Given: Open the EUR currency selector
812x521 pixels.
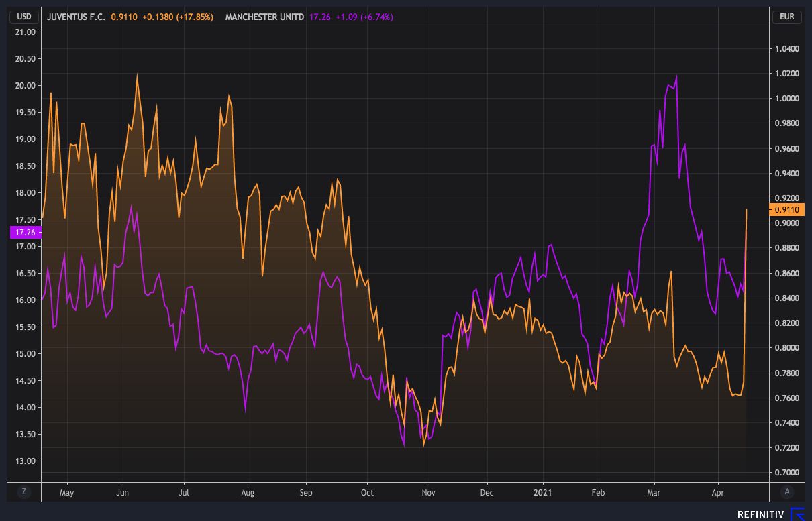Looking at the screenshot, I should 787,17.
